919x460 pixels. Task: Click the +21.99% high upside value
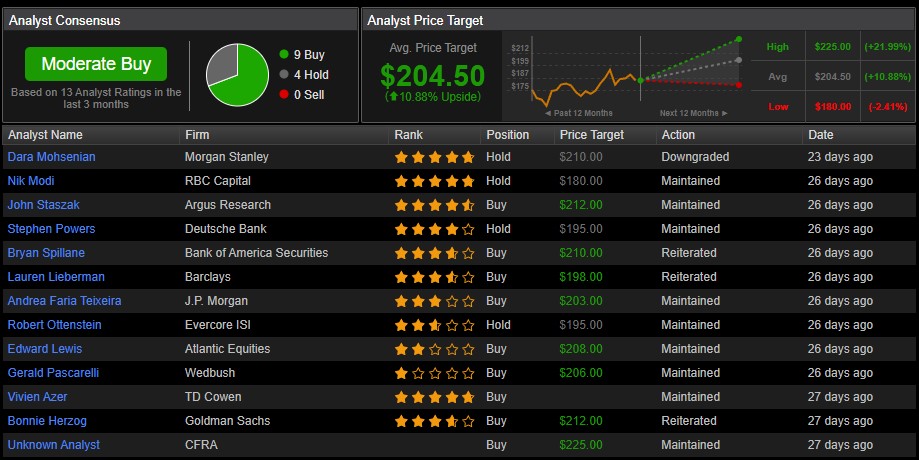coord(887,47)
